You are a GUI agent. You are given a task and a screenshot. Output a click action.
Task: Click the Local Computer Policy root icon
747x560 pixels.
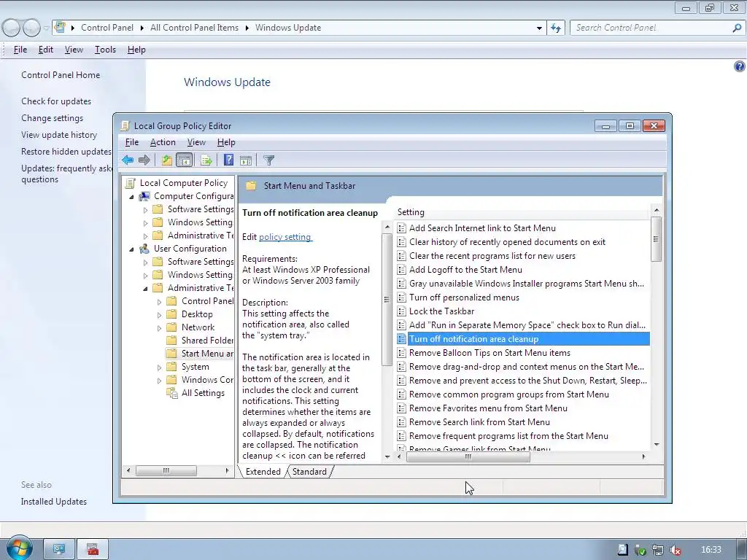tap(130, 183)
